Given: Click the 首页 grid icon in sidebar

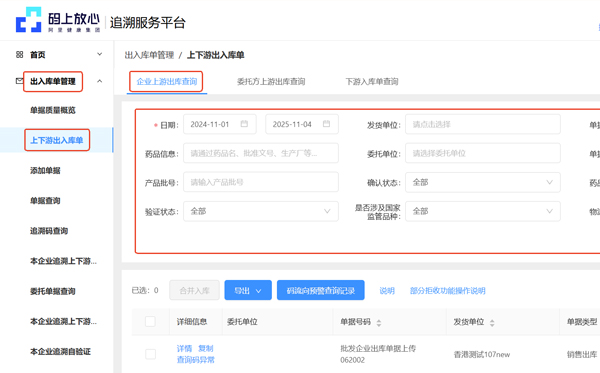Looking at the screenshot, I should click(x=20, y=55).
